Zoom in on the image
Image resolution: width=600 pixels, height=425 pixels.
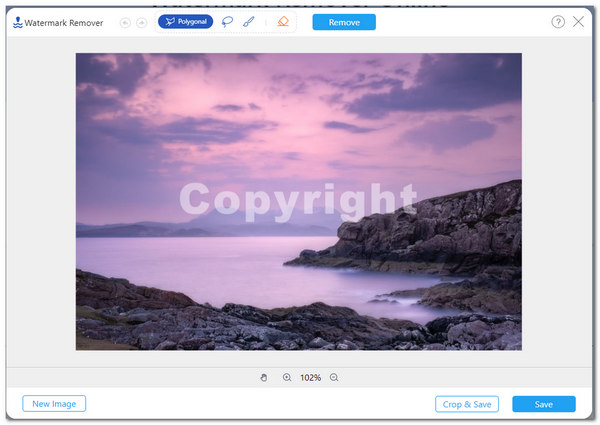[287, 378]
